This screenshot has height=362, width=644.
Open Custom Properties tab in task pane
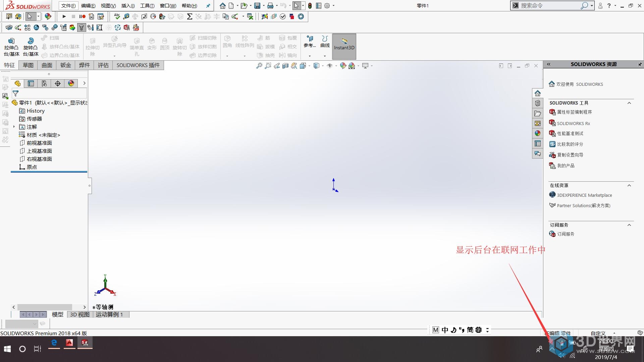click(x=538, y=143)
